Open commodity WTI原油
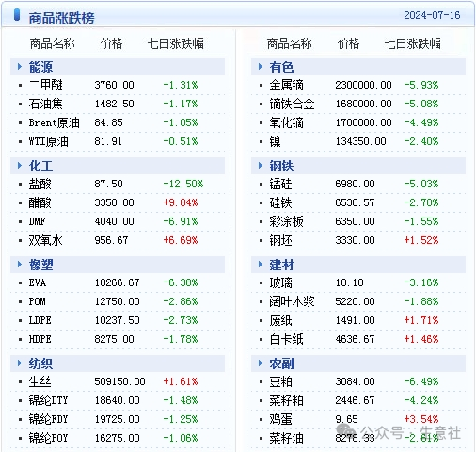The height and width of the screenshot is (452, 476). [x=49, y=141]
